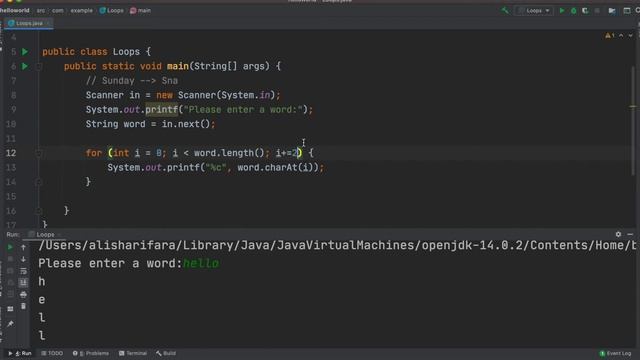Click main method in the navigation breadcrumb
This screenshot has width=640, height=360.
coord(140,11)
